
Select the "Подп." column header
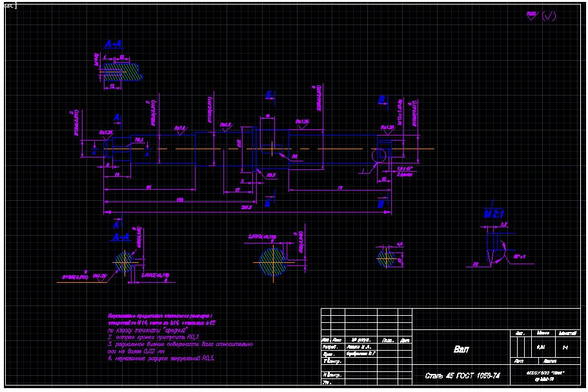[x=387, y=340]
